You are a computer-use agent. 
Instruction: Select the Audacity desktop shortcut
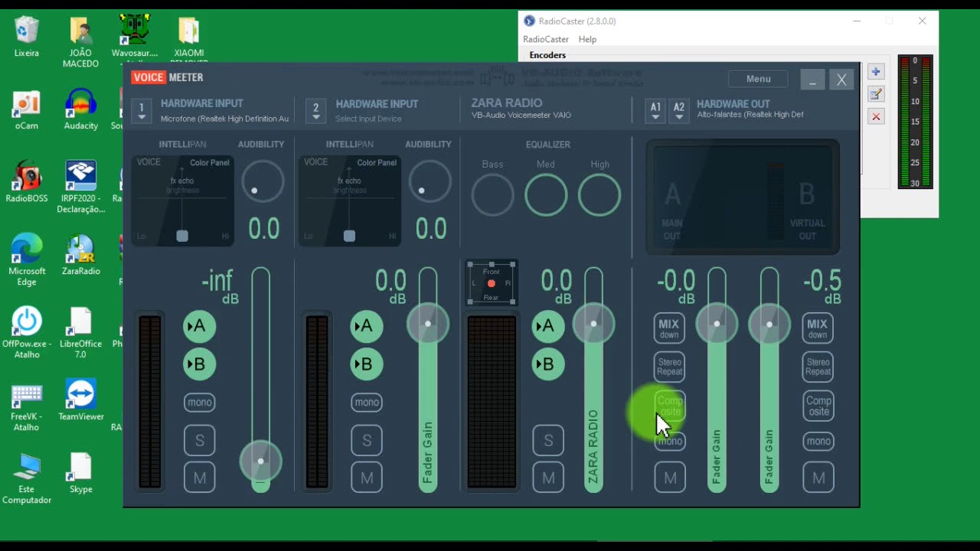pyautogui.click(x=80, y=109)
